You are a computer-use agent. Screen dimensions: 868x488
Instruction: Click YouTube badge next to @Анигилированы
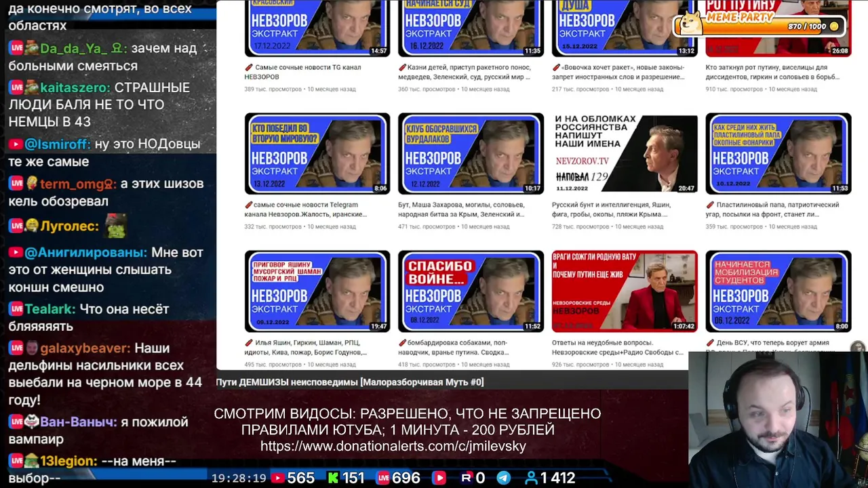pyautogui.click(x=16, y=252)
